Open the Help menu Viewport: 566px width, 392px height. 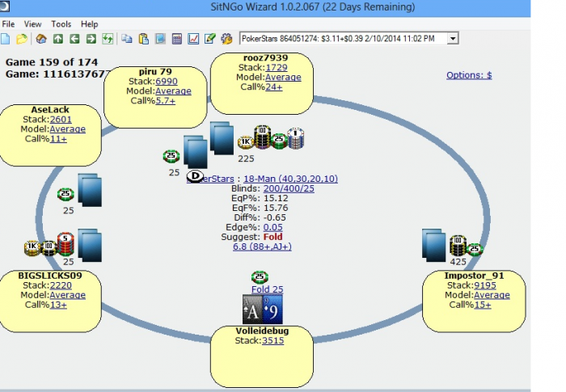[89, 24]
